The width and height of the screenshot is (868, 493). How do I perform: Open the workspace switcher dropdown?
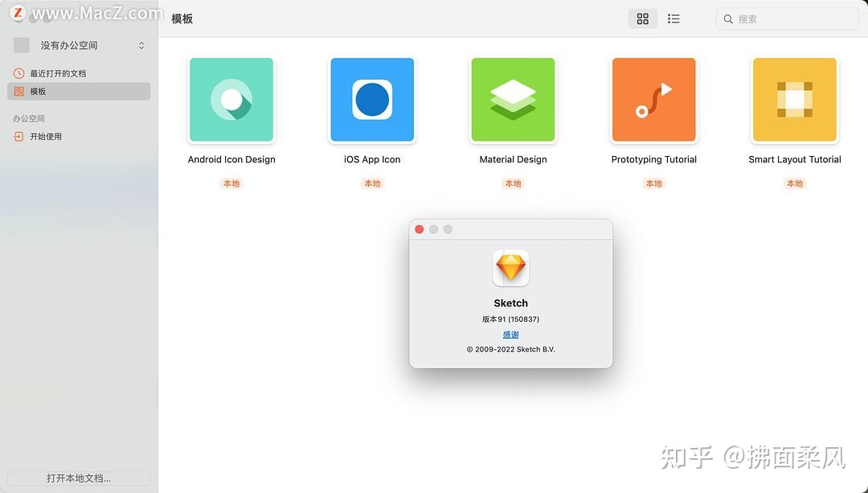(x=141, y=45)
